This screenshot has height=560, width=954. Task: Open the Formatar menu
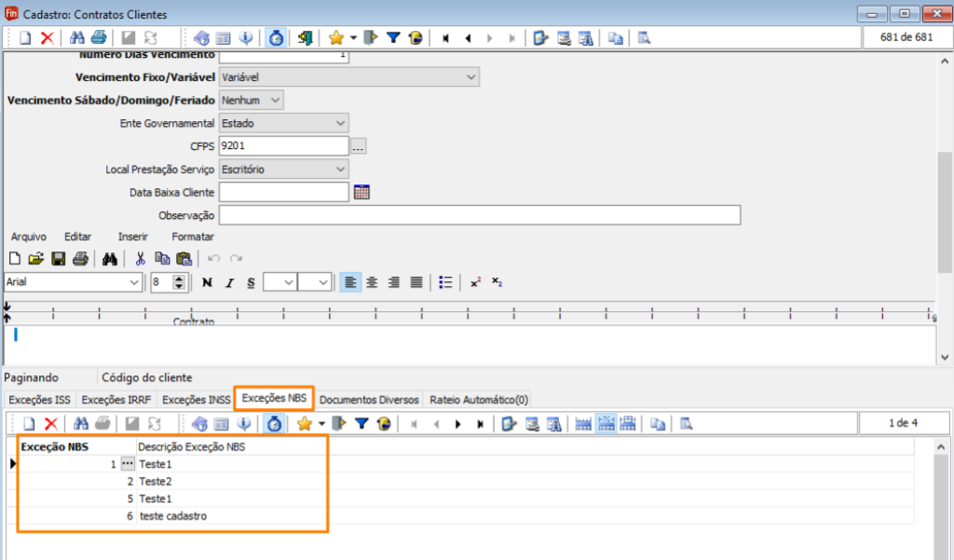click(x=192, y=237)
